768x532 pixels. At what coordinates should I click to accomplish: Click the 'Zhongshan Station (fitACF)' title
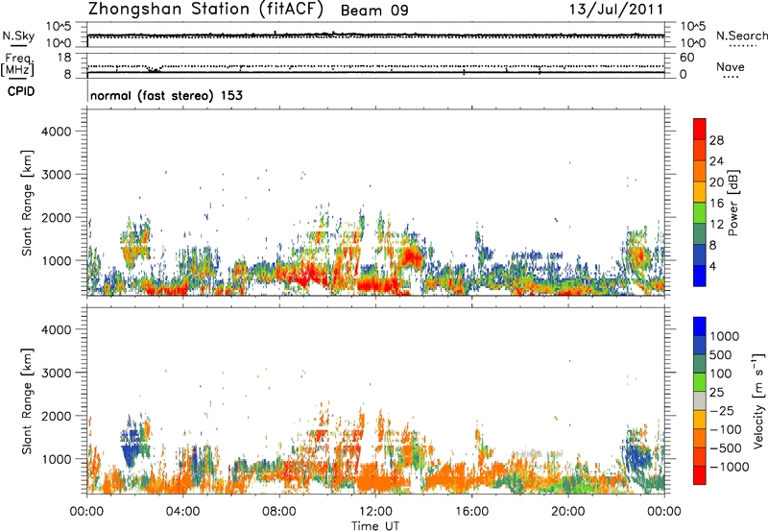coord(205,10)
